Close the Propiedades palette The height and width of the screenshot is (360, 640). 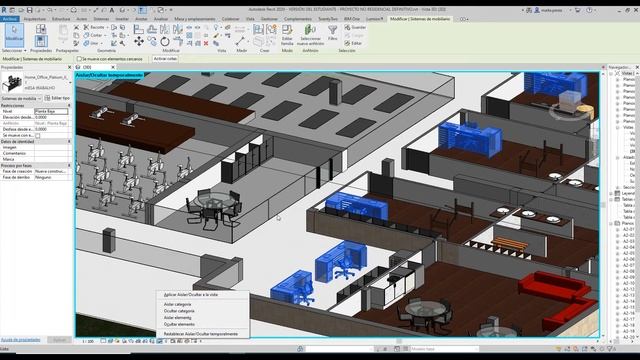[x=69, y=67]
